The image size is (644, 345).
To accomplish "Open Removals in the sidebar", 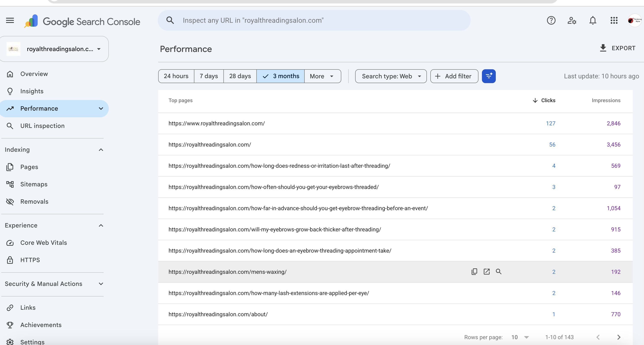I will [54, 202].
